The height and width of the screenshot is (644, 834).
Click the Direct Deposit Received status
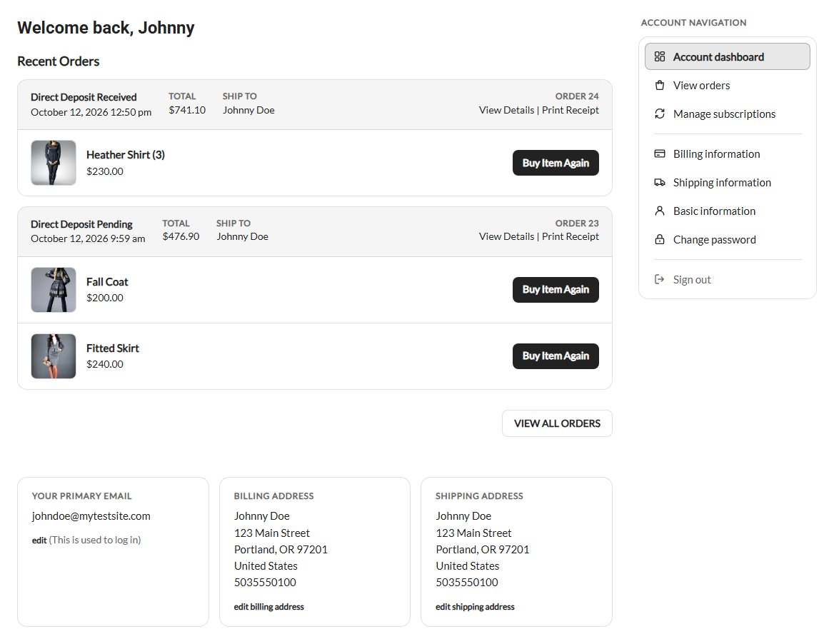click(84, 97)
